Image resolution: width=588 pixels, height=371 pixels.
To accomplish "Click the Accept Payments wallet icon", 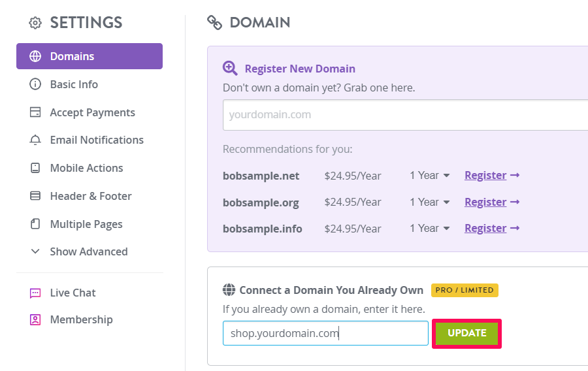I will (x=35, y=112).
